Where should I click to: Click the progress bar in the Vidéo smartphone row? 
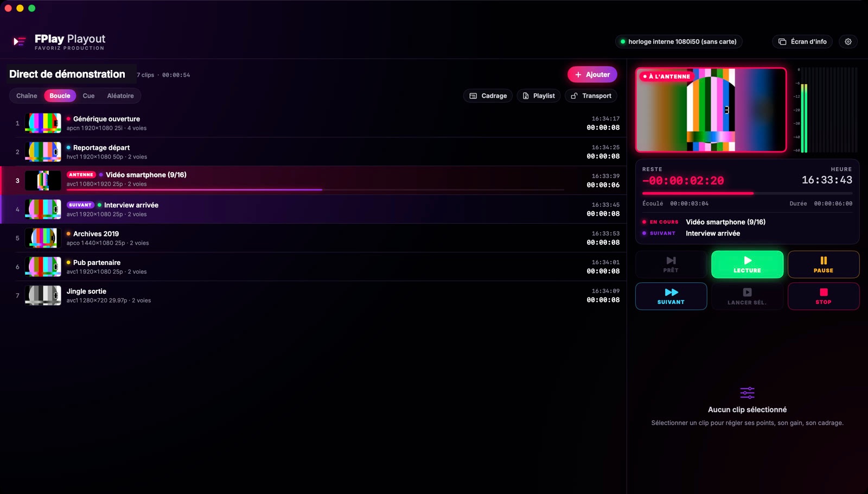pos(315,189)
